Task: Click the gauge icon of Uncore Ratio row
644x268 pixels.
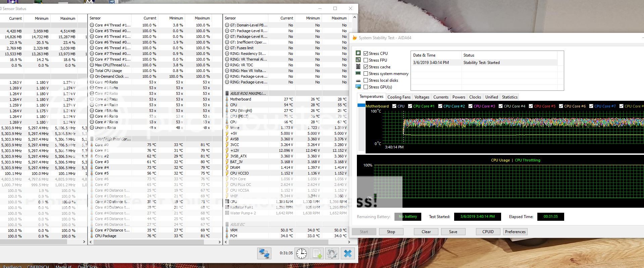Action: 92,128
